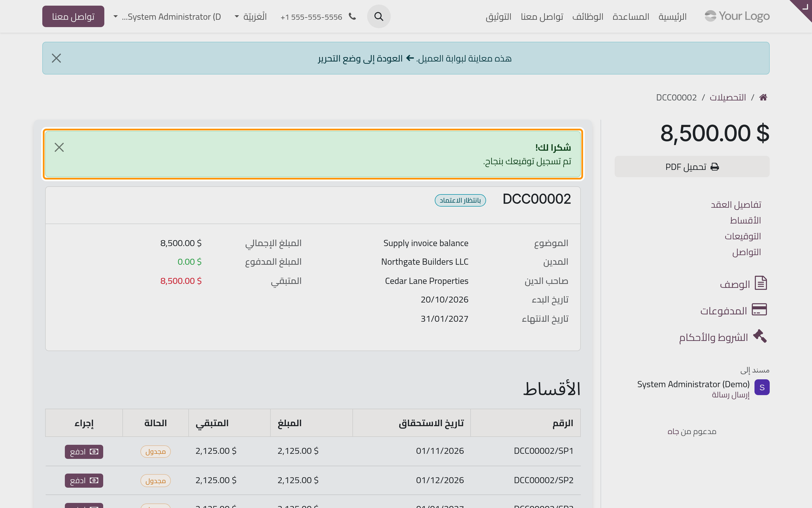Click the Your Logo image
The height and width of the screenshot is (508, 812).
pyautogui.click(x=737, y=16)
